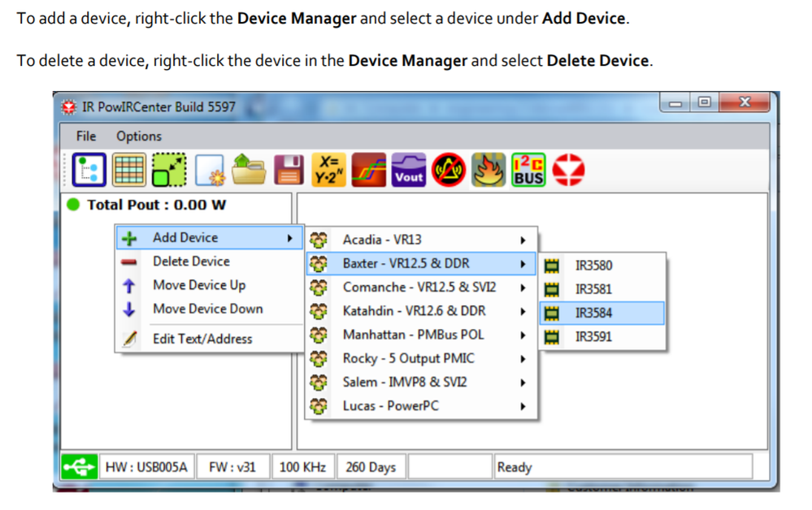The height and width of the screenshot is (510, 812).
Task: Open file using folder toolbar icon
Action: click(x=249, y=169)
